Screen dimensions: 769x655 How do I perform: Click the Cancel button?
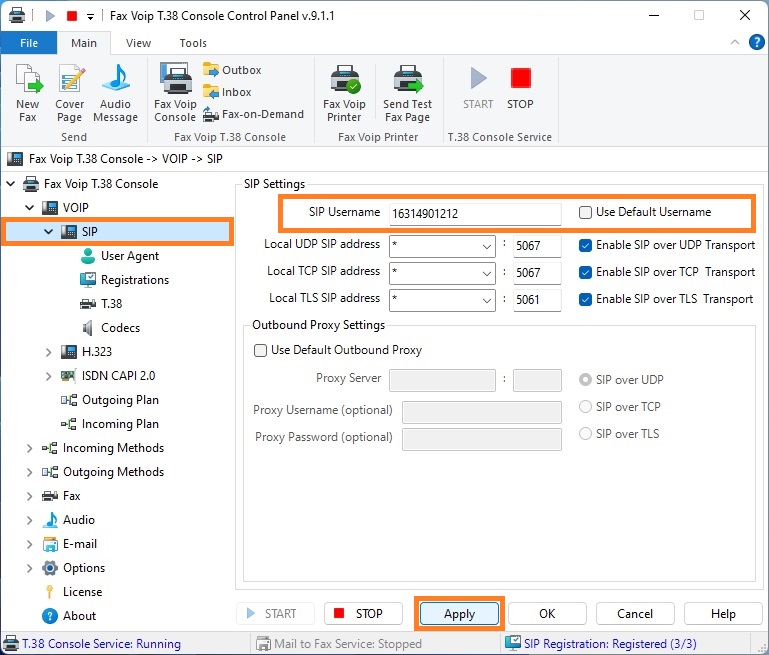tap(635, 614)
